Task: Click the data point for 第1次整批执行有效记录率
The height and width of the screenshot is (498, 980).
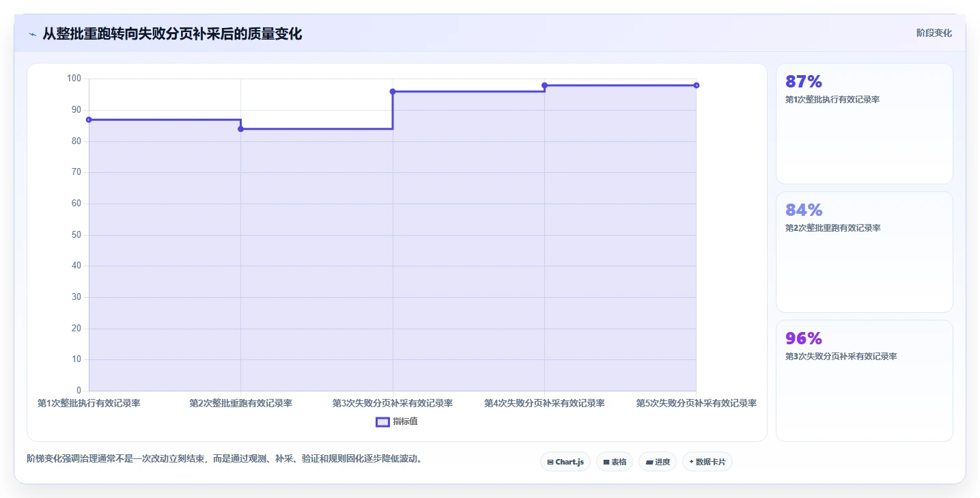Action: click(x=89, y=120)
